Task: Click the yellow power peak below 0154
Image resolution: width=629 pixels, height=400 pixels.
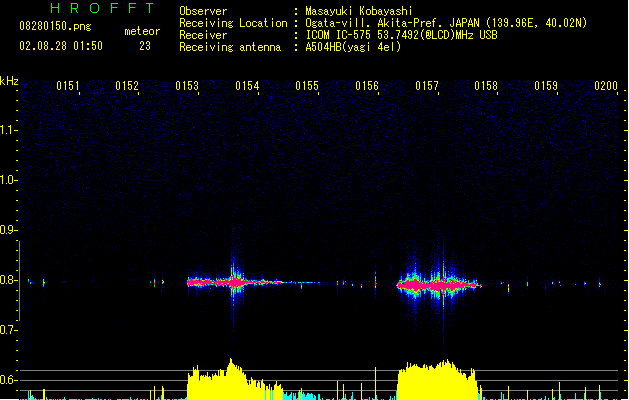Action: pos(235,379)
